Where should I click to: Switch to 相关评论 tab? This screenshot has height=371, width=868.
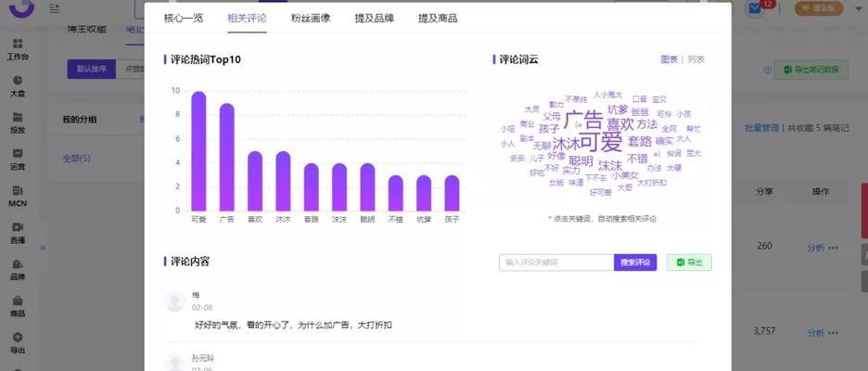pos(247,19)
